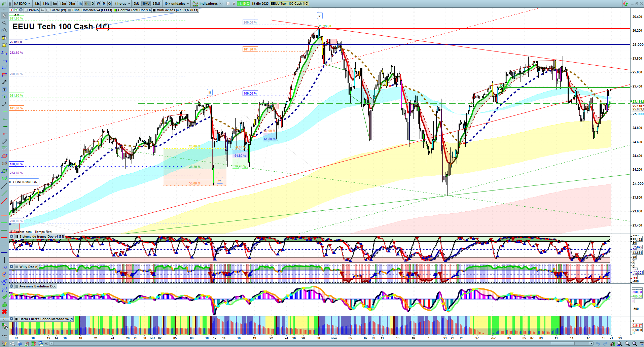Toggle Willy Doc panel square box
Screen dimensions: 644x347
(x=17, y=267)
